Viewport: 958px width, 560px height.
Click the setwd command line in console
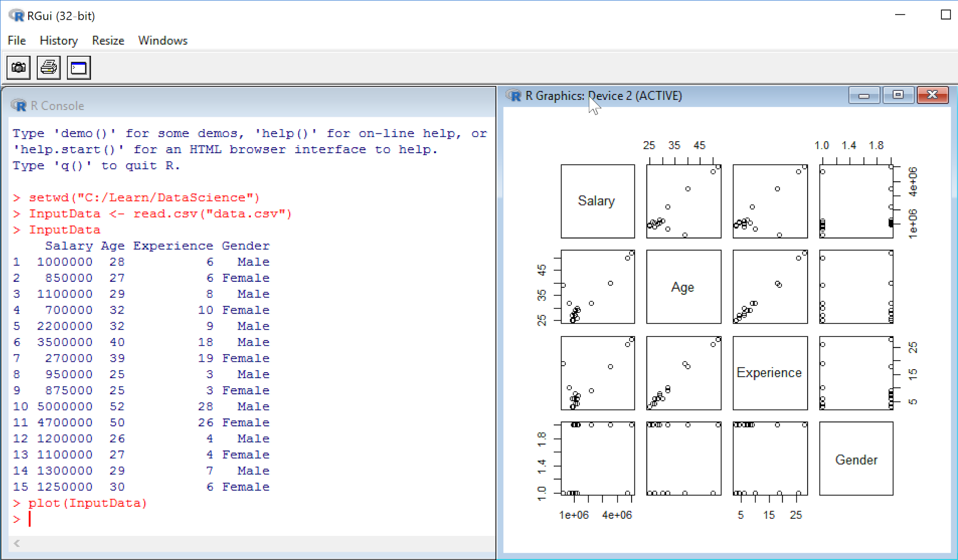[137, 197]
